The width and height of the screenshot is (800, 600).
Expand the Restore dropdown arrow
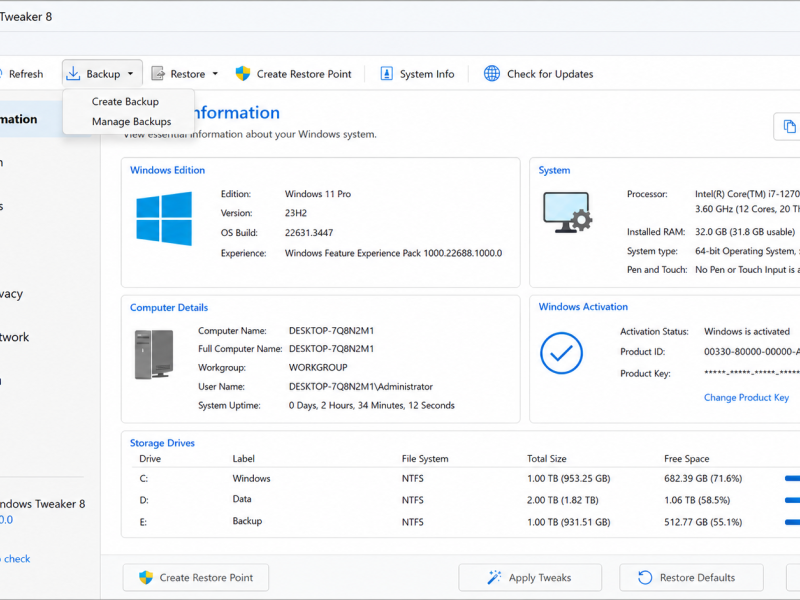[215, 74]
